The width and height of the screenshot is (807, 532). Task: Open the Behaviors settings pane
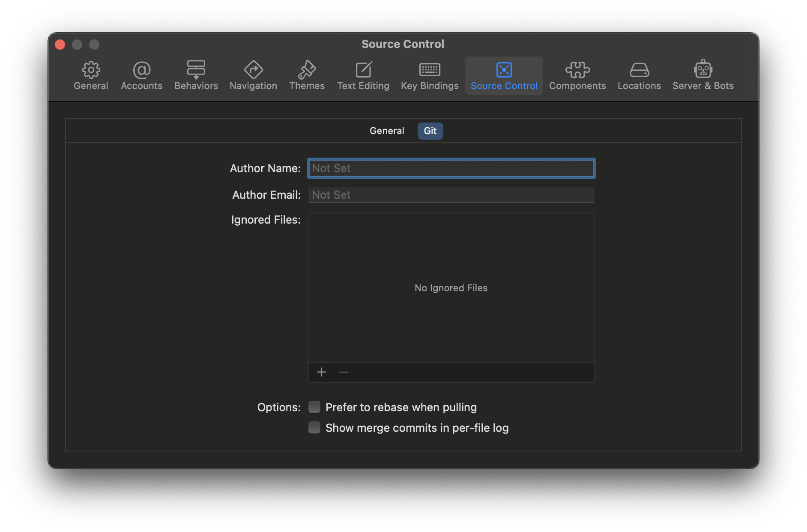click(x=196, y=75)
